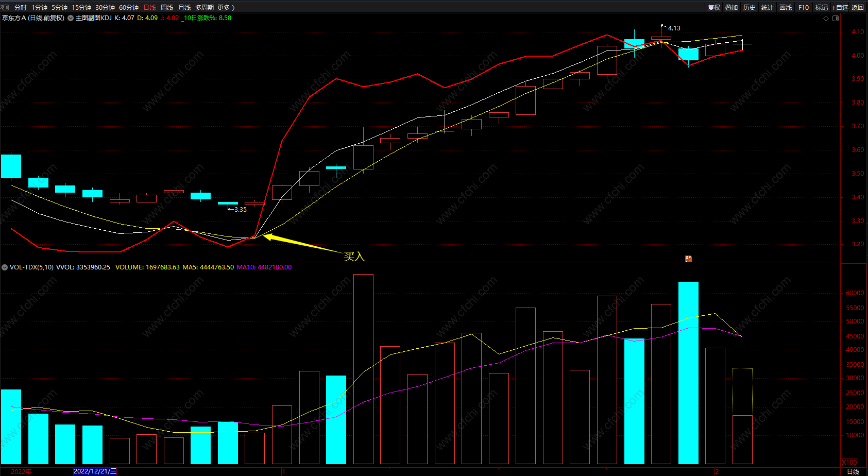This screenshot has height=476, width=868.
Task: Add stock via +自选 button
Action: click(840, 7)
